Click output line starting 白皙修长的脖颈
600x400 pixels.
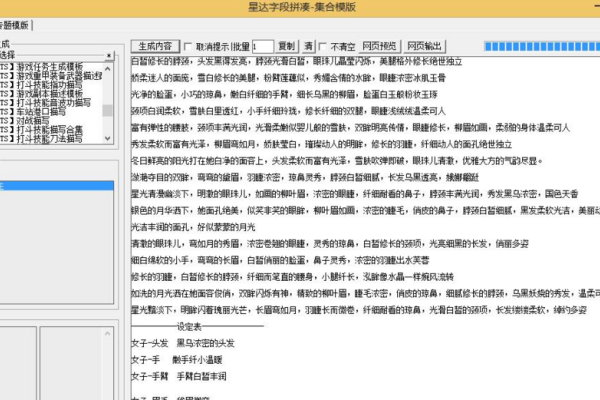coord(297,61)
